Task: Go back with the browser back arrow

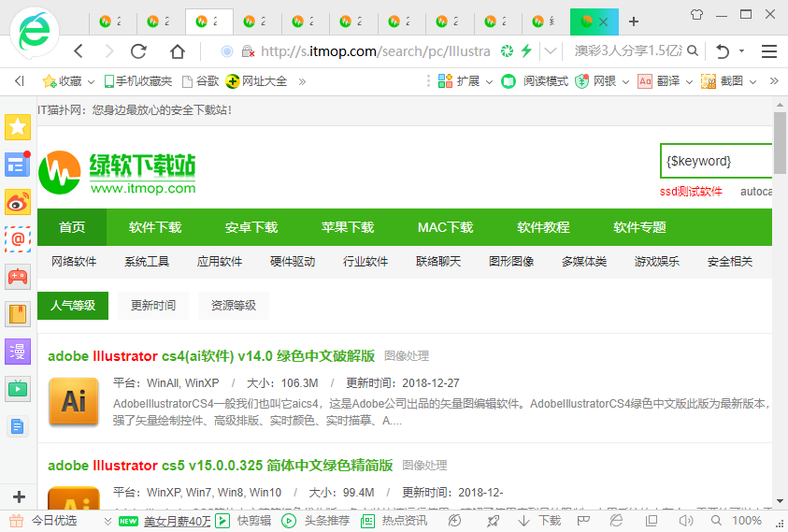Action: 79,50
